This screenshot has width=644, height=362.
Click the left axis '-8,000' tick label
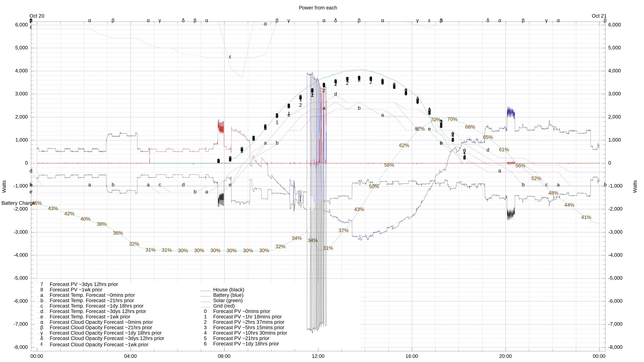coord(21,347)
